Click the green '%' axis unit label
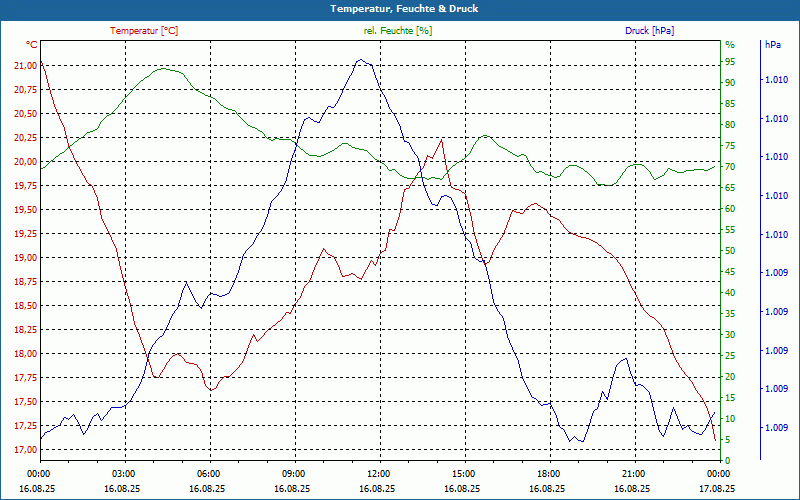This screenshot has height=500, width=800. point(730,45)
